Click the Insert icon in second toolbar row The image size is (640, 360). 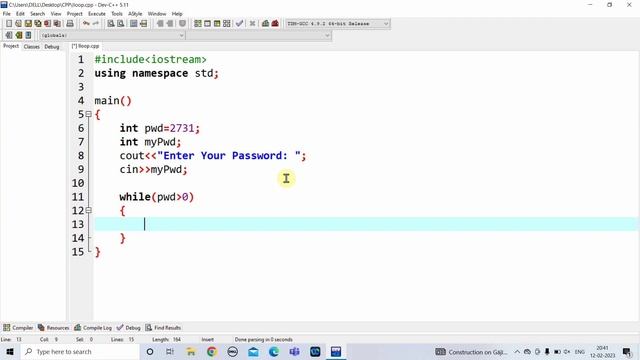point(9,36)
